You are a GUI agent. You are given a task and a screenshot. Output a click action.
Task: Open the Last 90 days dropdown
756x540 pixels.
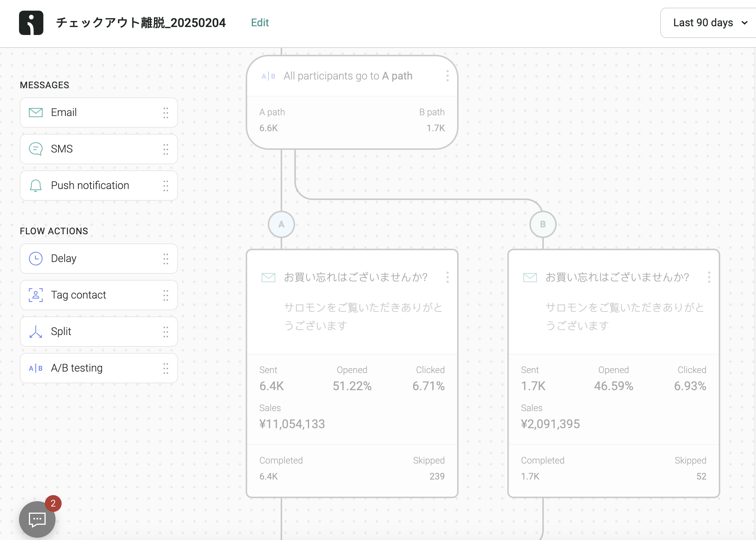710,23
